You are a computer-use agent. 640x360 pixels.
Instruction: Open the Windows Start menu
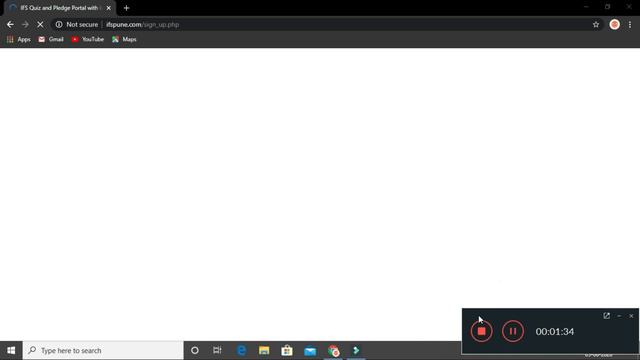coord(11,350)
